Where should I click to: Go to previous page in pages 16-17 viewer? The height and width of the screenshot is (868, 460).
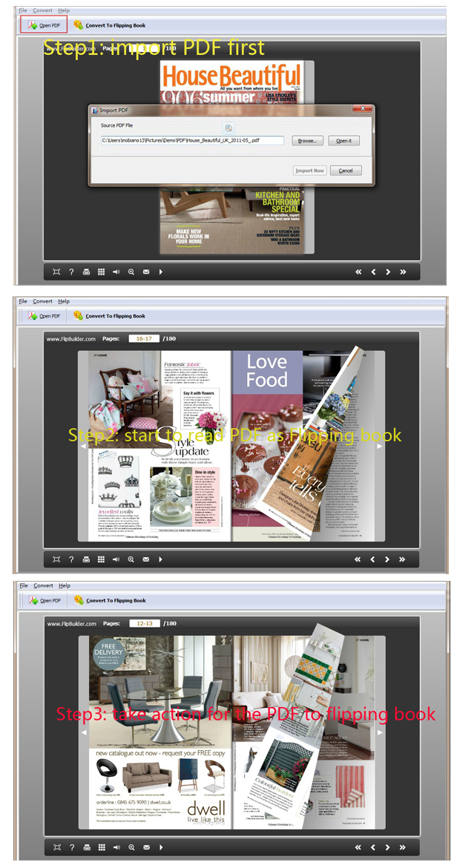coord(374,559)
